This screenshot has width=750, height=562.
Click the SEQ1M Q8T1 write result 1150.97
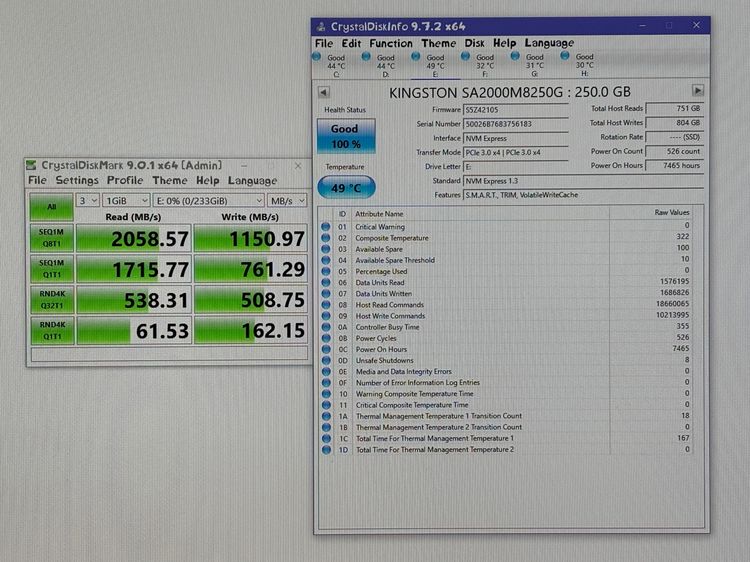pos(250,238)
